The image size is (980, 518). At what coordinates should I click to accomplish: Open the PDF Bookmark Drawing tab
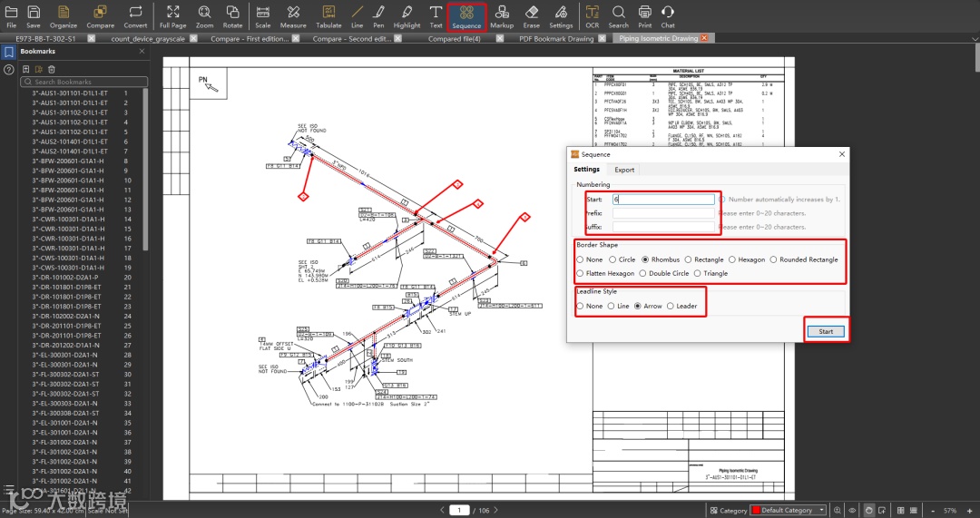point(556,39)
